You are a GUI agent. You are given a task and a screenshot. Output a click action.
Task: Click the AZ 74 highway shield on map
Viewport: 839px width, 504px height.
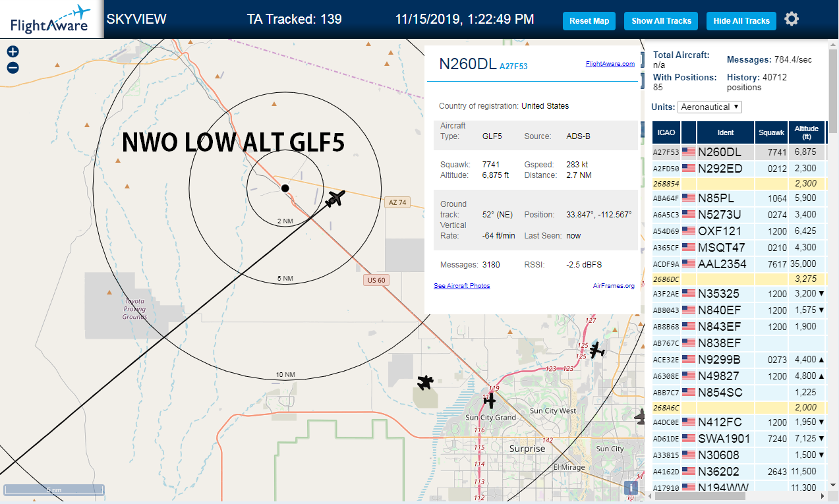coord(397,202)
